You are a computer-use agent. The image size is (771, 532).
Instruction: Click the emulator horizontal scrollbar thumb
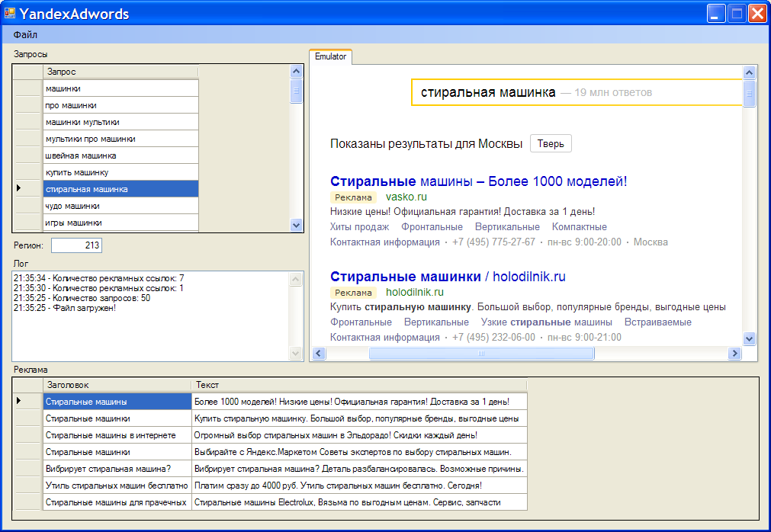pyautogui.click(x=481, y=353)
